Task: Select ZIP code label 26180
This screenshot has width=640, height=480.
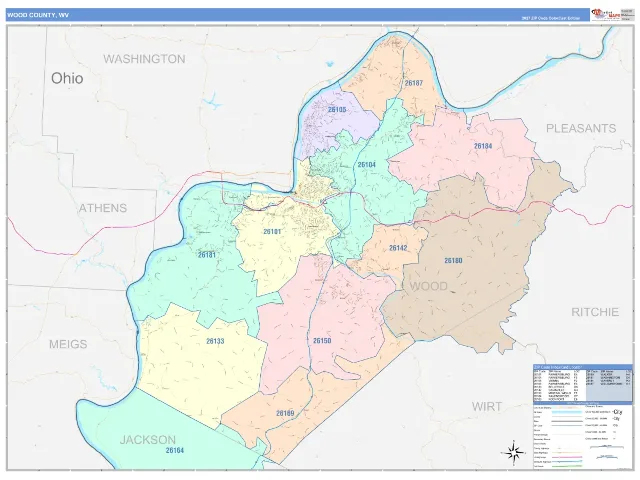Action: pyautogui.click(x=453, y=260)
